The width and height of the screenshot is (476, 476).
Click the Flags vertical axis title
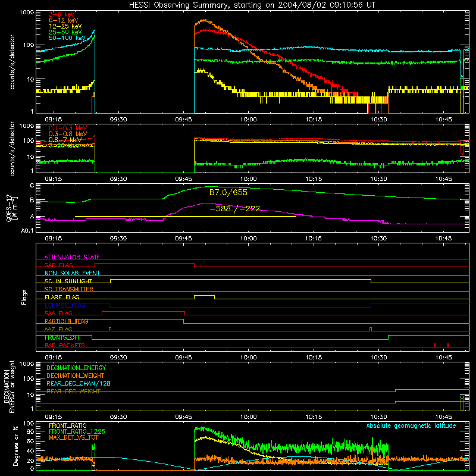[x=24, y=297]
